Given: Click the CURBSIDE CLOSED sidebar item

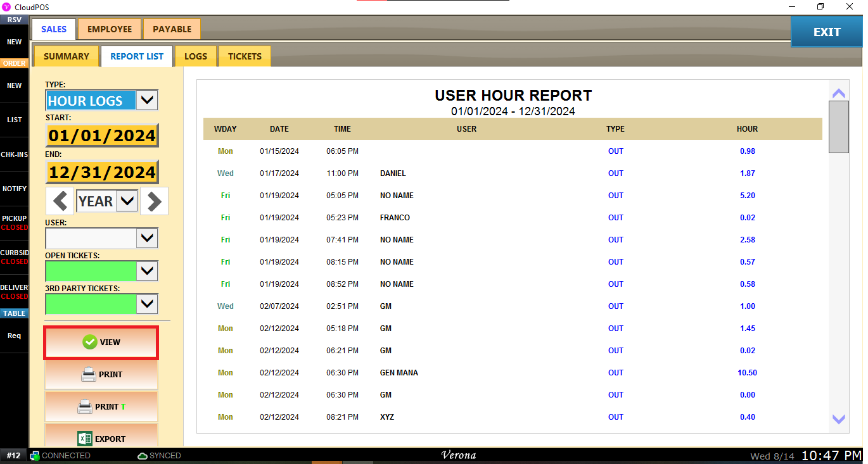Looking at the screenshot, I should [14, 257].
